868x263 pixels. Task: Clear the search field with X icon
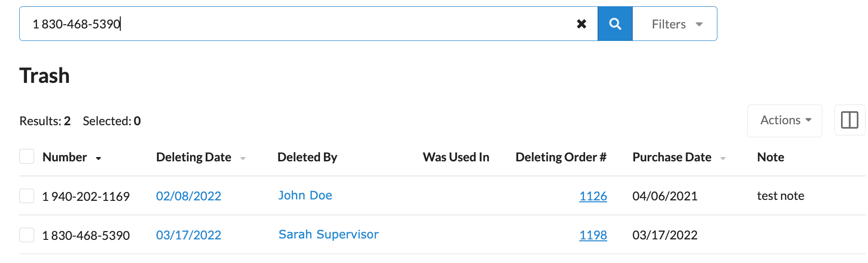coord(581,24)
